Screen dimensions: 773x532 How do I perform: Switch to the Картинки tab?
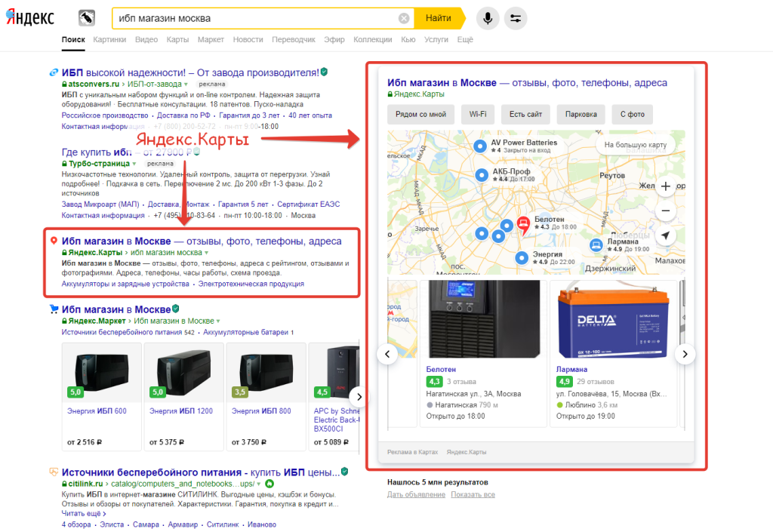(109, 39)
